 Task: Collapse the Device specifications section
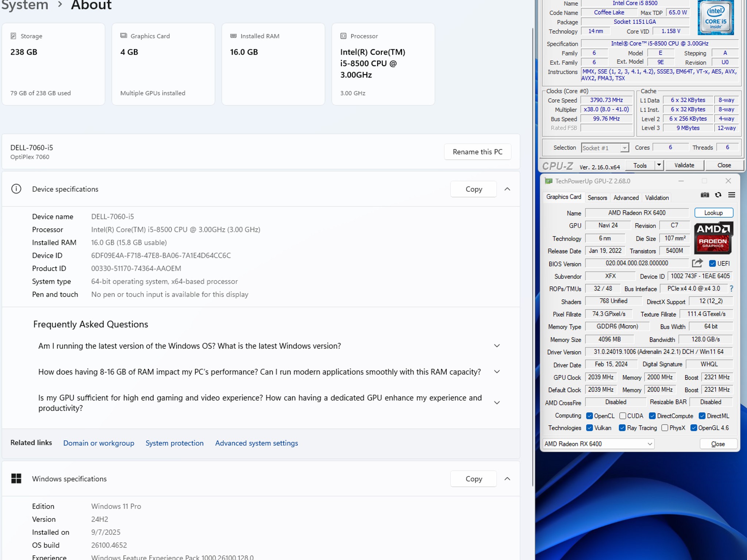(x=507, y=189)
